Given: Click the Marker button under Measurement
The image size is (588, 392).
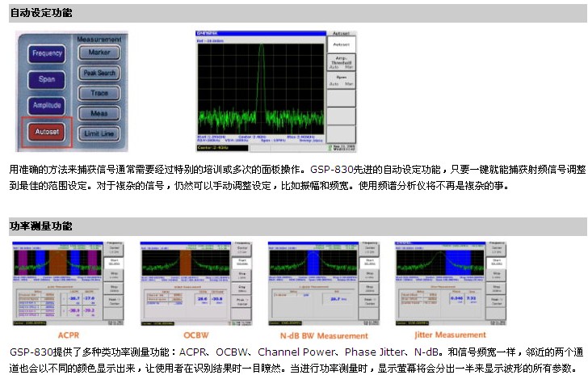Looking at the screenshot, I should click(x=99, y=53).
